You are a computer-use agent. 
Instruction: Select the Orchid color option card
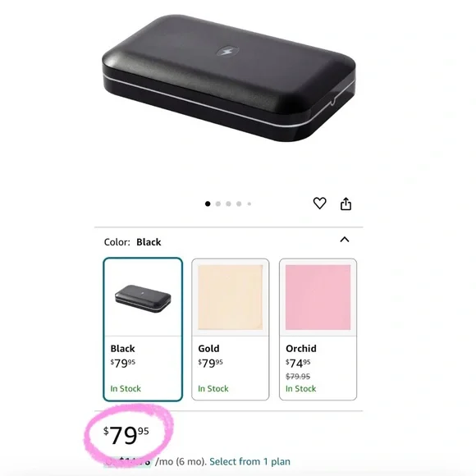[318, 329]
